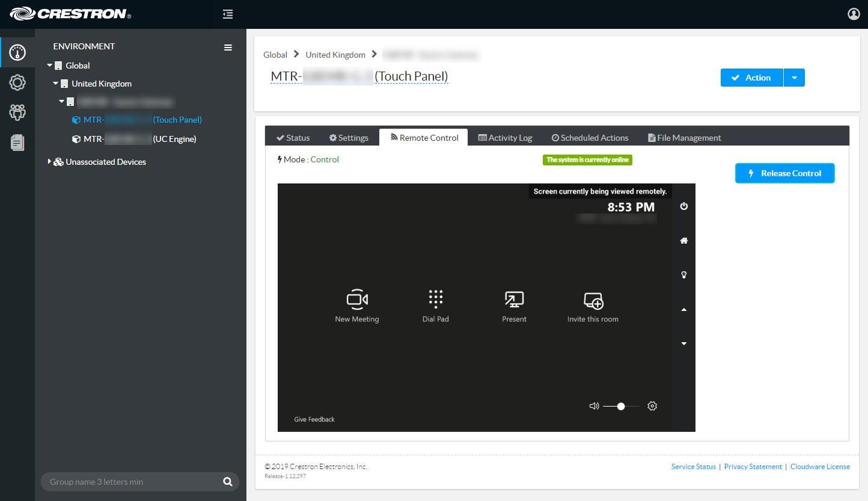Image resolution: width=868 pixels, height=501 pixels.
Task: Switch to the Status tab
Action: [293, 138]
